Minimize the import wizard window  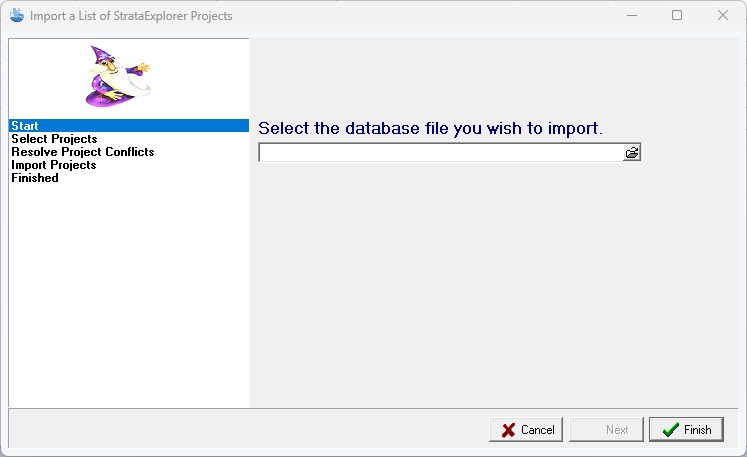(631, 16)
